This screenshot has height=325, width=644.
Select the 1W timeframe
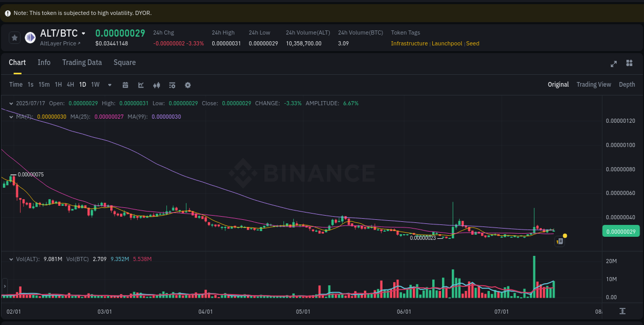[x=95, y=85]
